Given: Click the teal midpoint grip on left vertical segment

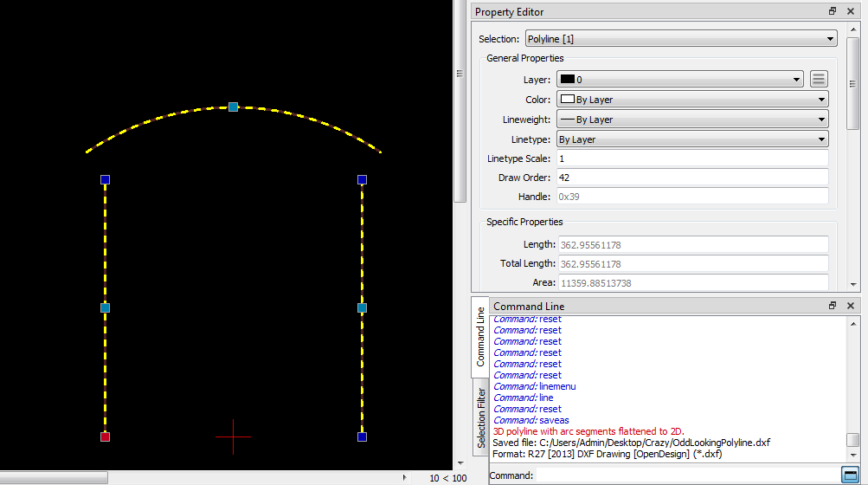Looking at the screenshot, I should point(106,307).
